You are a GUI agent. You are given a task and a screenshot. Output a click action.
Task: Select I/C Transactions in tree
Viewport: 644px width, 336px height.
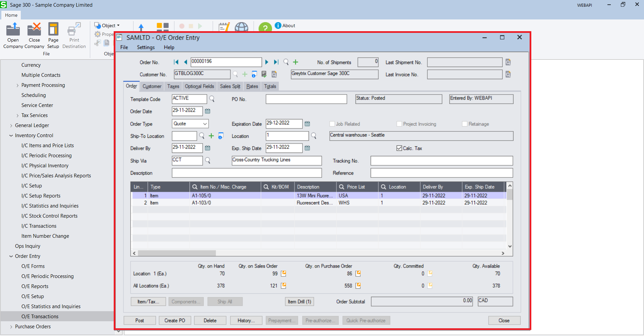[x=39, y=226]
